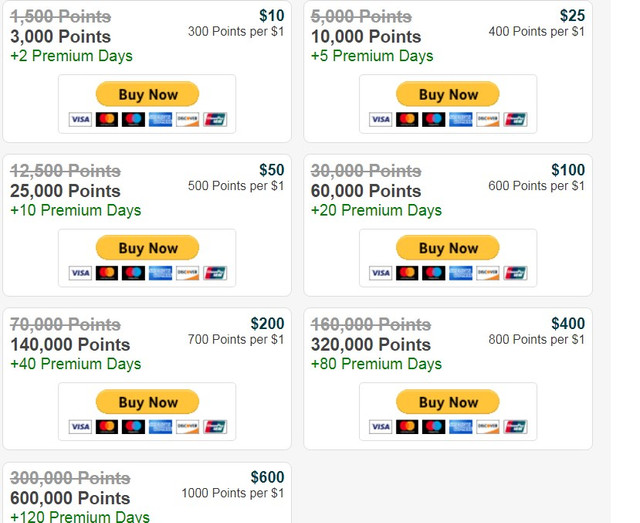Click Buy Now for 10,000 Points package
The width and height of the screenshot is (640, 523).
click(448, 94)
